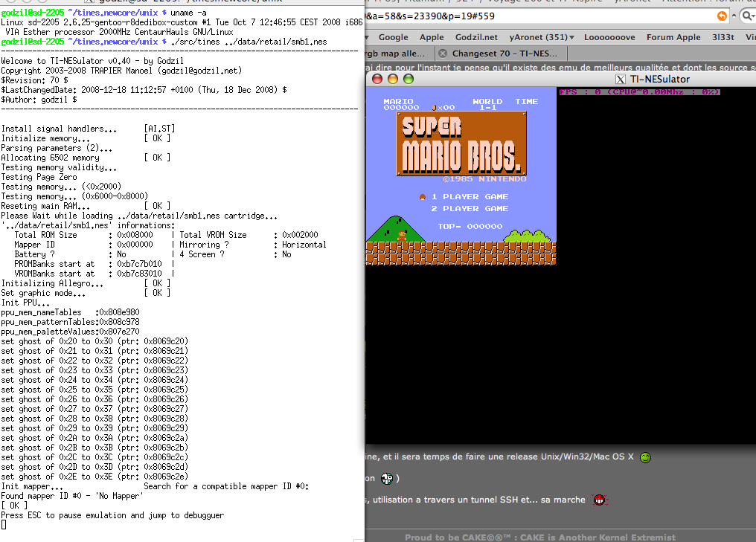The width and height of the screenshot is (756, 542).
Task: Choose 2 PLAYER GAME in the emulator screen
Action: 470,209
